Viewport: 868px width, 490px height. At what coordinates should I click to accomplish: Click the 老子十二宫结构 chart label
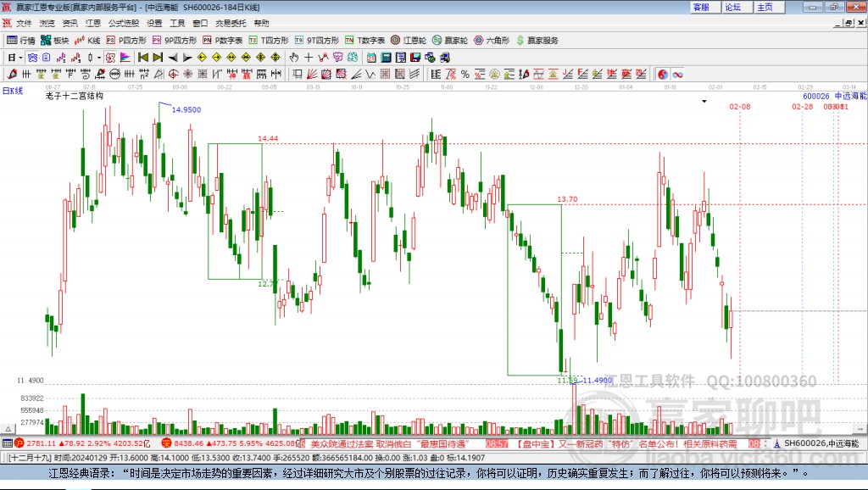click(x=75, y=96)
